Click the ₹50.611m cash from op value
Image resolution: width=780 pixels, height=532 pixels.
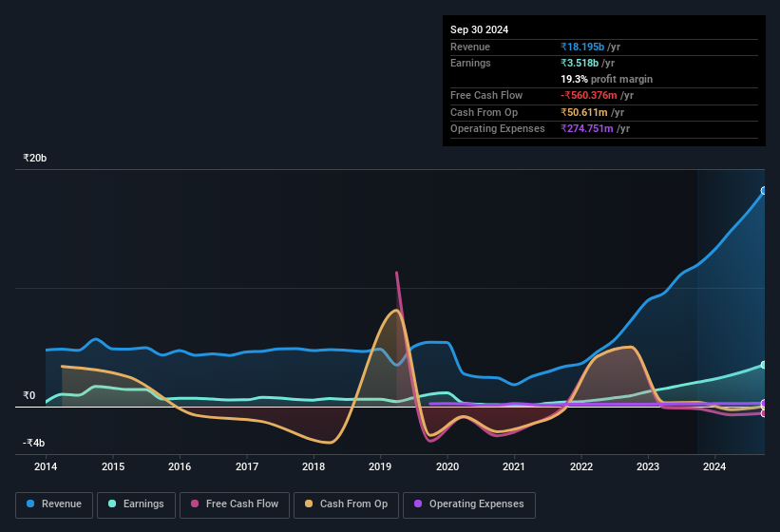pyautogui.click(x=584, y=112)
